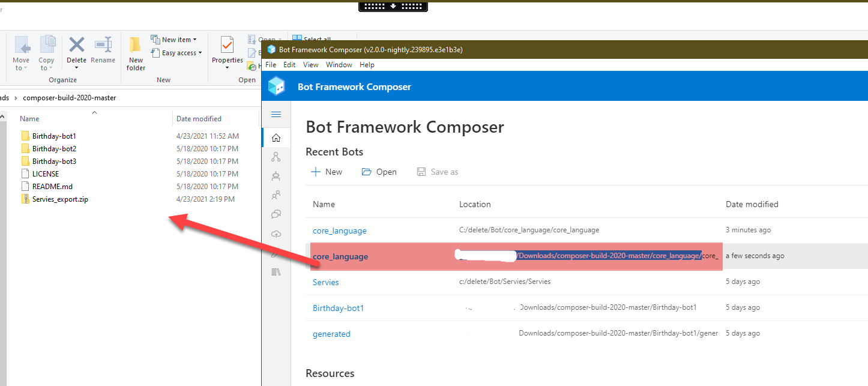Open the File menu in Composer
Viewport: 868px width, 386px height.
(x=270, y=64)
